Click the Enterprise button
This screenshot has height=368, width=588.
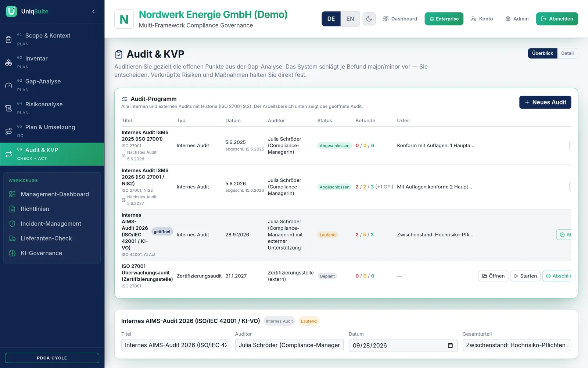pyautogui.click(x=444, y=19)
